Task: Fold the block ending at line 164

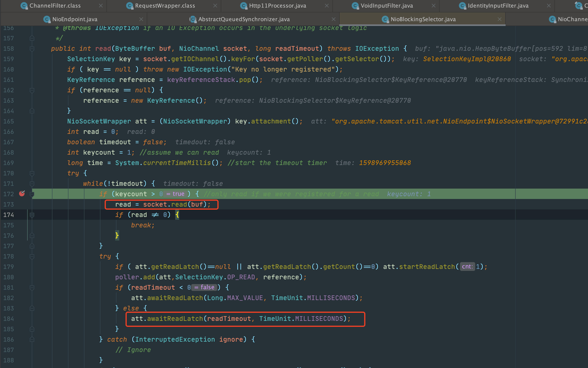Action: pyautogui.click(x=32, y=111)
